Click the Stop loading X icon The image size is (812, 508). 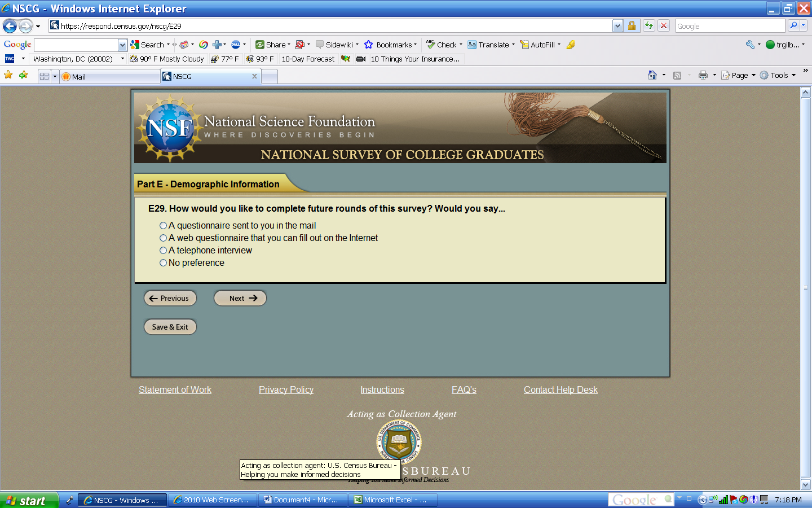tap(664, 26)
